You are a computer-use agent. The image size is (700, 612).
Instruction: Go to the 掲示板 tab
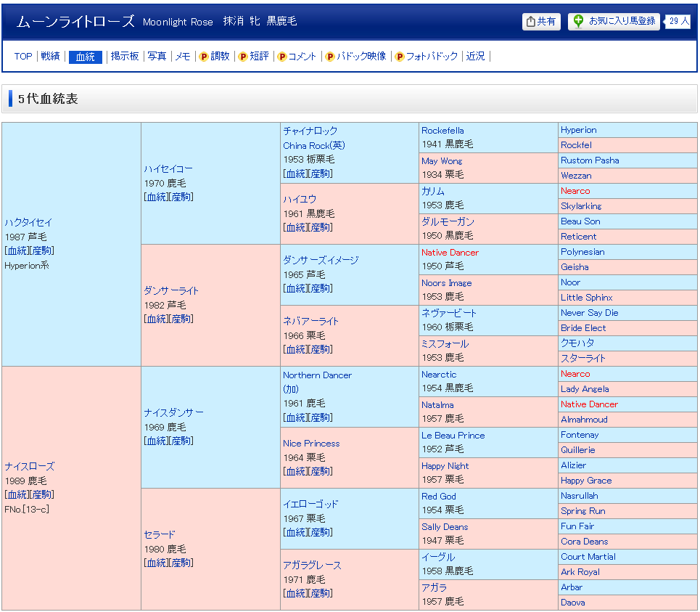pyautogui.click(x=125, y=57)
